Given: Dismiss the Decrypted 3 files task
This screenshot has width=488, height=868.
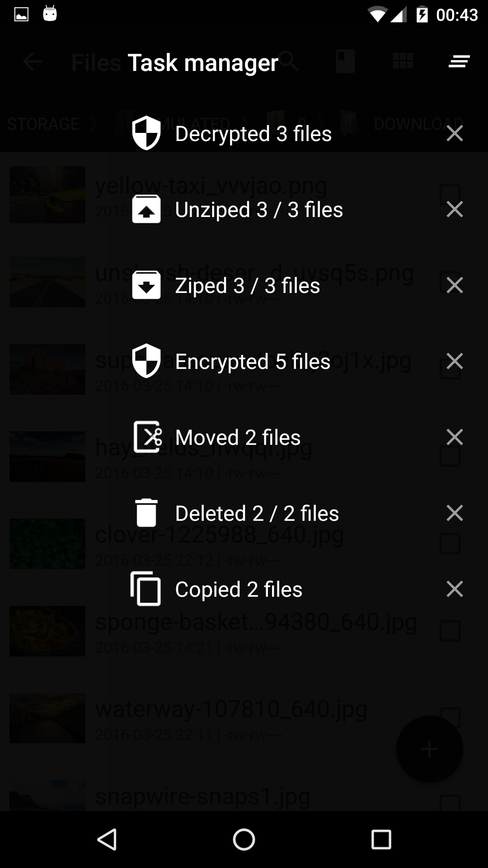Looking at the screenshot, I should coord(455,133).
